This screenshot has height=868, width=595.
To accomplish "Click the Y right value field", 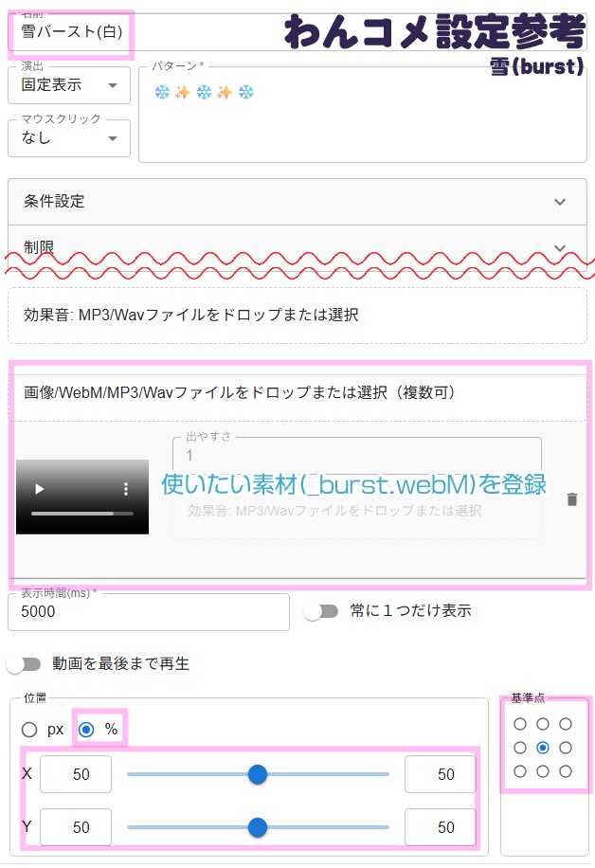I will point(441,827).
